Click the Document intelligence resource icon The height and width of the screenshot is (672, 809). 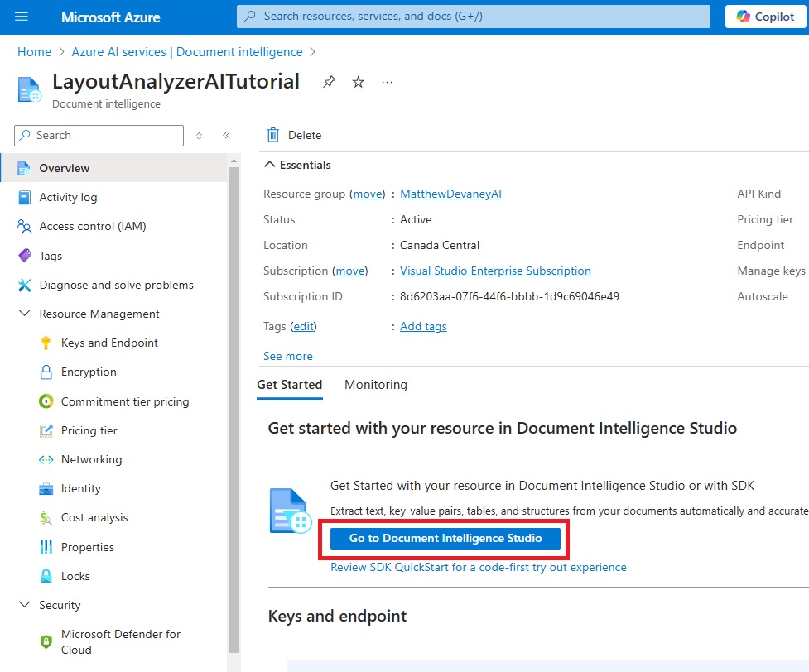pos(30,89)
